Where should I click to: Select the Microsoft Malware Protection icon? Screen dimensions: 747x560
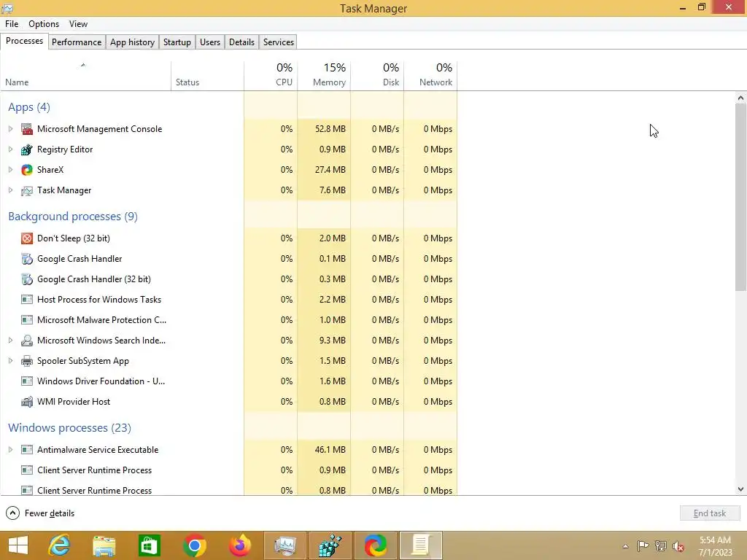click(27, 321)
